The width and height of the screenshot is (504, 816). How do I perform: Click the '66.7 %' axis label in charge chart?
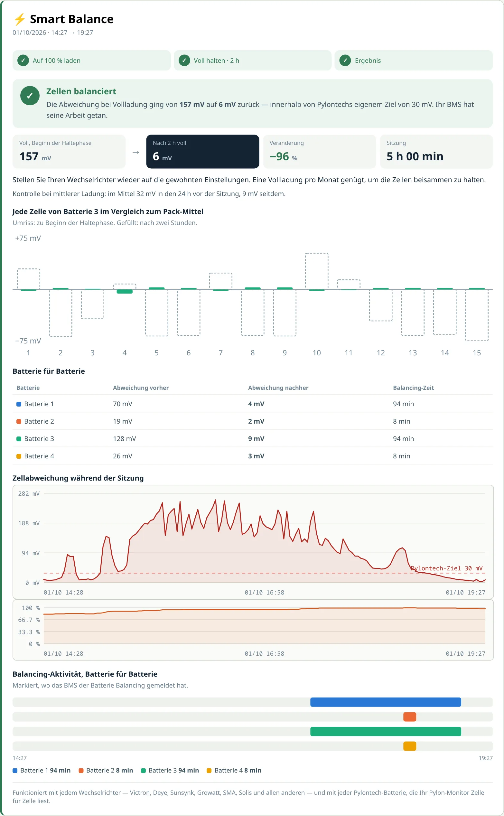tap(29, 620)
